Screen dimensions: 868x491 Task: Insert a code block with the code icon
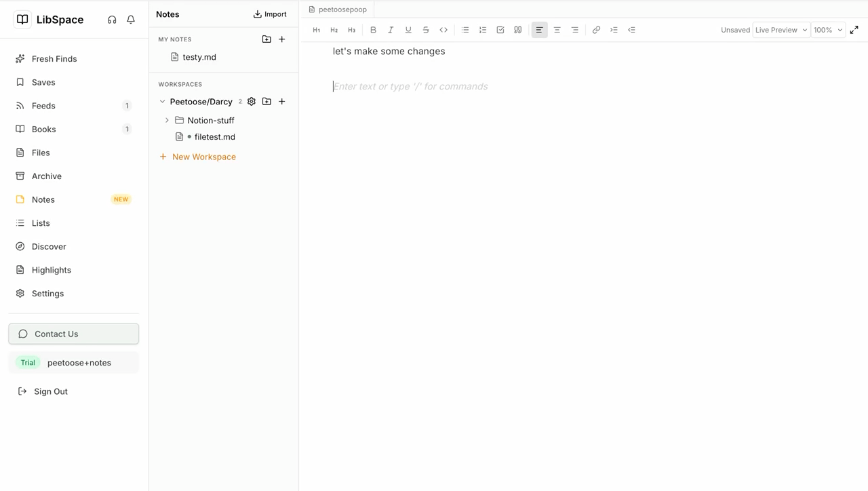tap(443, 30)
